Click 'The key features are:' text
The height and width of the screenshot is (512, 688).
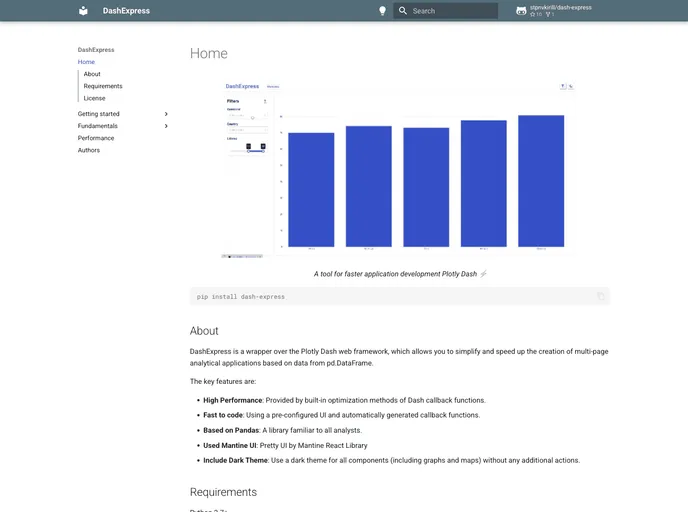(x=223, y=381)
